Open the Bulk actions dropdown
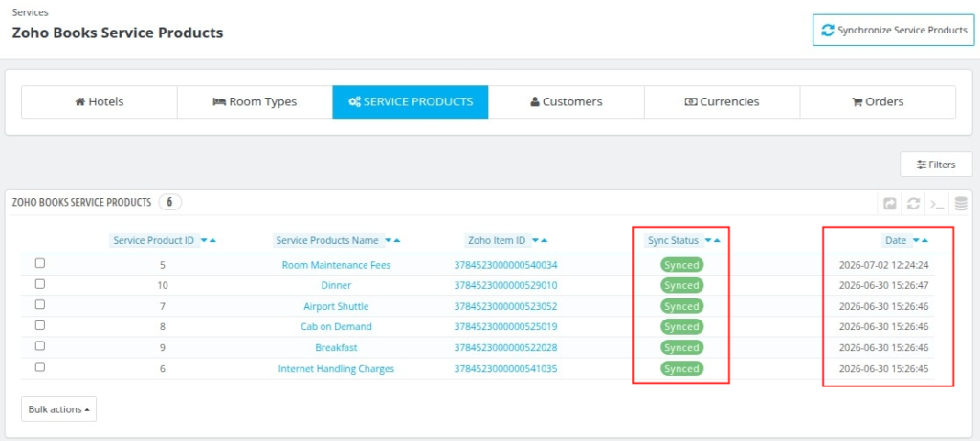Image resolution: width=980 pixels, height=441 pixels. (58, 409)
